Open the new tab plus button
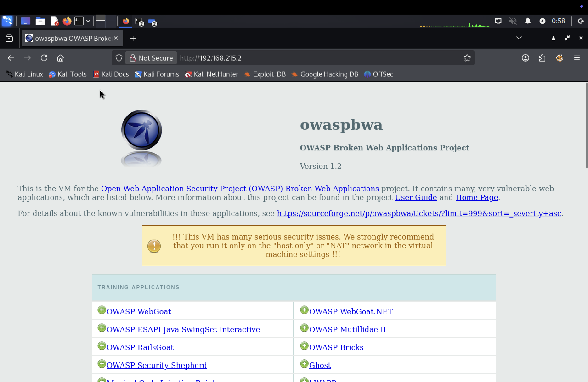Image resolution: width=588 pixels, height=382 pixels. [x=133, y=39]
